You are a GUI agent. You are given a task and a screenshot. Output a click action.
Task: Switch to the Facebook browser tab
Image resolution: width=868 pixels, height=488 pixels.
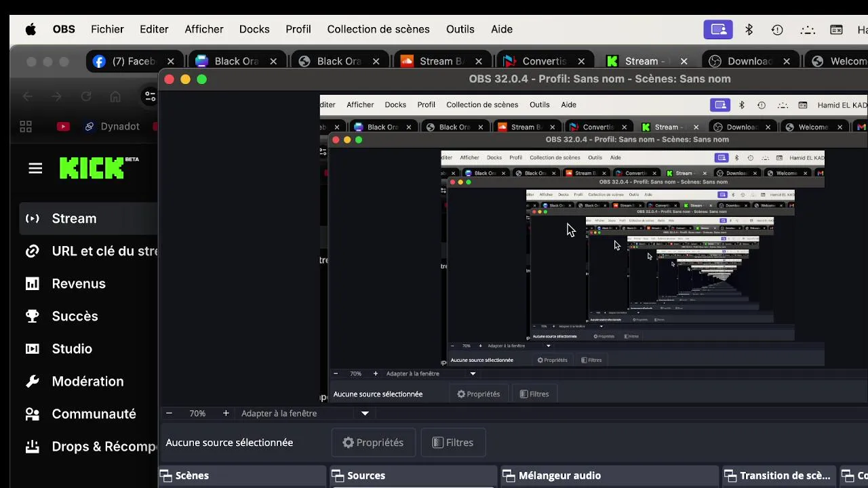coord(133,61)
